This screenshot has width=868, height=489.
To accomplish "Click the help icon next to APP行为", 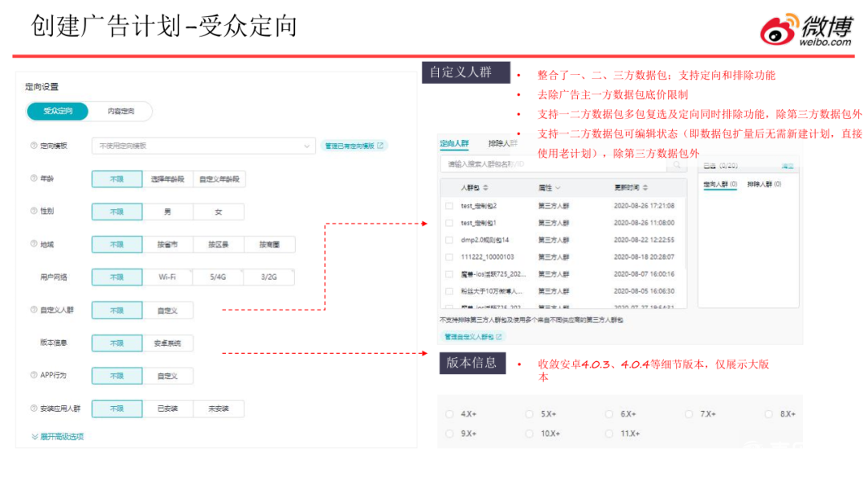I will click(34, 376).
